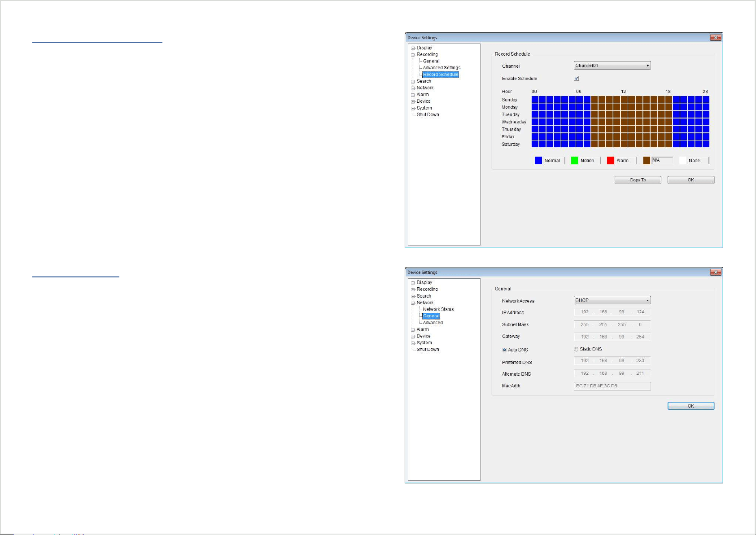Screen dimensions: 756x535
Task: Click the Gateway address field
Action: [x=612, y=337]
